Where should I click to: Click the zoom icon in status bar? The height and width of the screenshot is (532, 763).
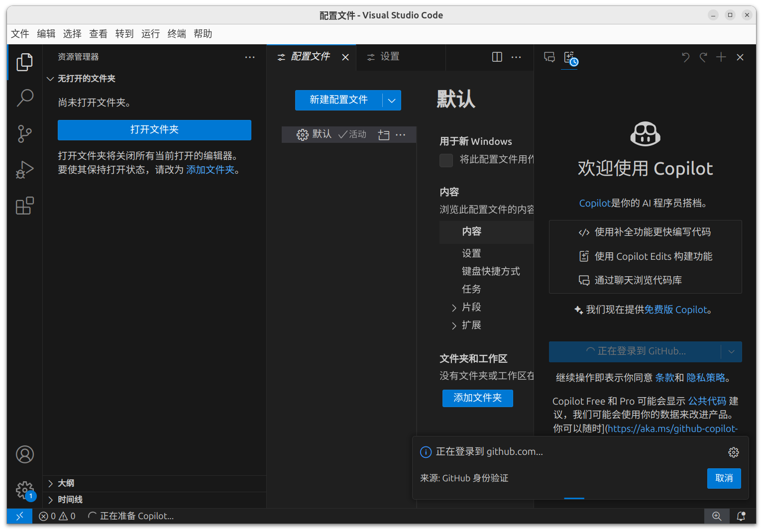[717, 516]
